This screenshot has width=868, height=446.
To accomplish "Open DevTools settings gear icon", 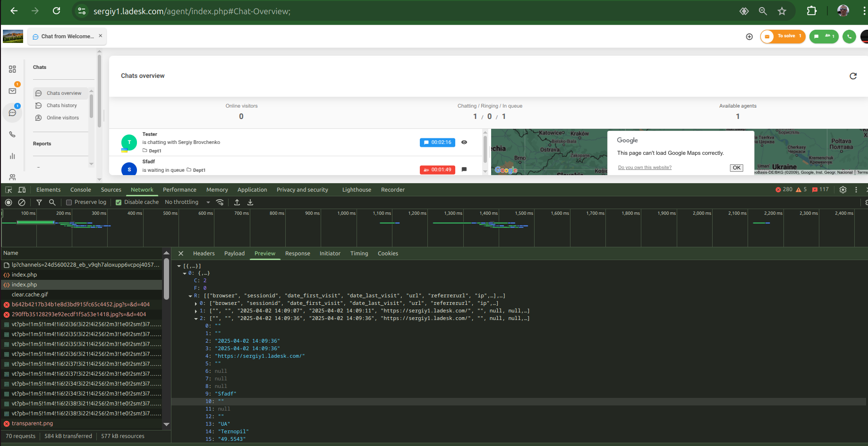I will [x=843, y=190].
